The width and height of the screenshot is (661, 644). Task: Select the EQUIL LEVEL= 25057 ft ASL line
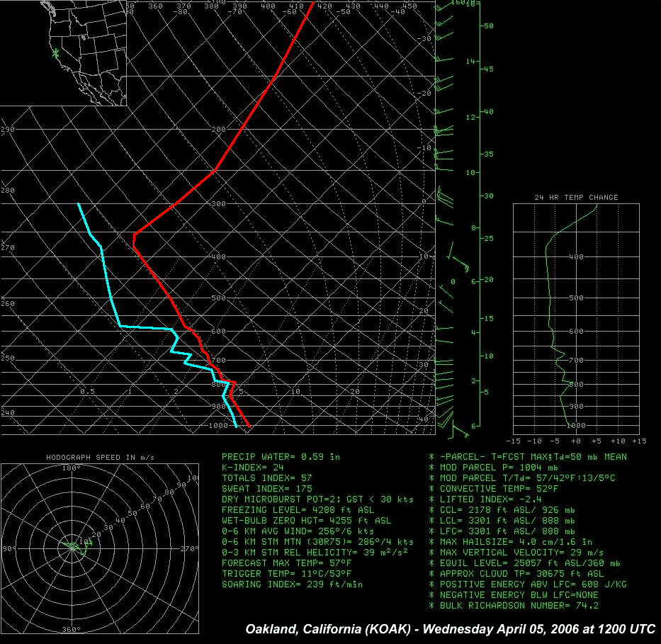(525, 563)
